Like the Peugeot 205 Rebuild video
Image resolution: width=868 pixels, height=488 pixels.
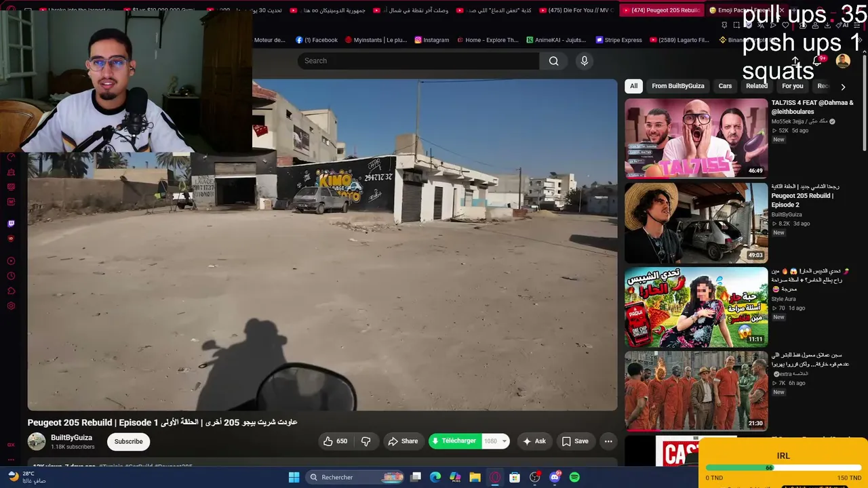[336, 441]
